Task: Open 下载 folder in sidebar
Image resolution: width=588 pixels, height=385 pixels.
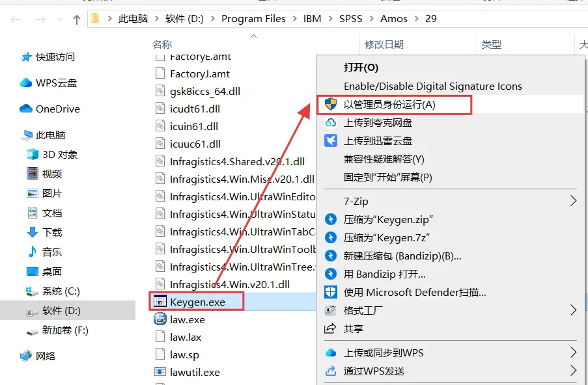Action: (52, 232)
